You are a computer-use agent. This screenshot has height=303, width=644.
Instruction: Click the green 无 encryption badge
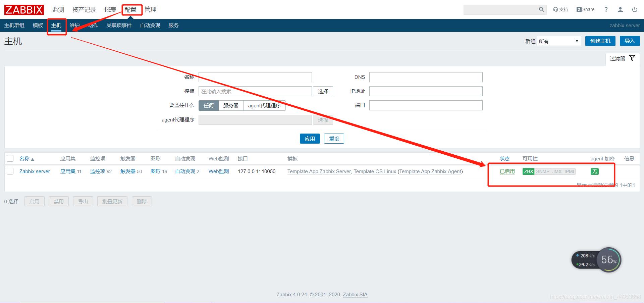pyautogui.click(x=595, y=171)
